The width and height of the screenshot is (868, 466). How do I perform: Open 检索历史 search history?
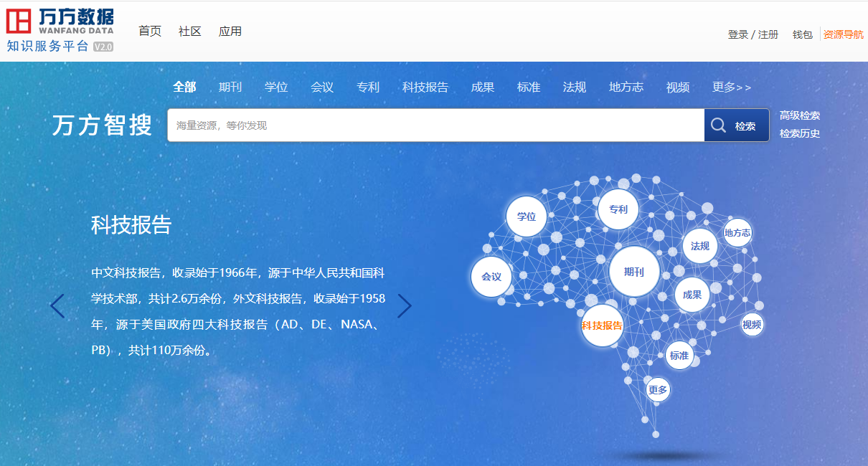800,133
